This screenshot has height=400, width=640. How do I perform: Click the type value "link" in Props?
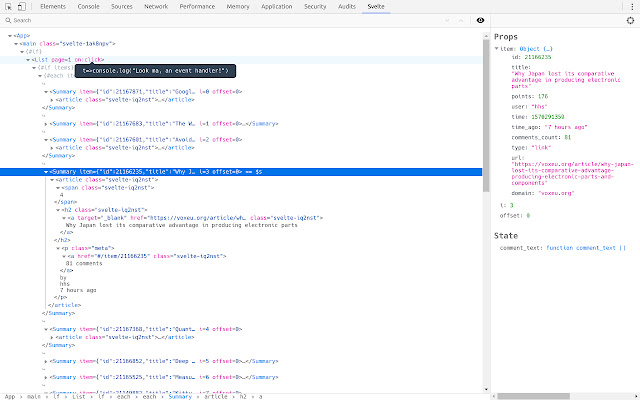click(541, 148)
